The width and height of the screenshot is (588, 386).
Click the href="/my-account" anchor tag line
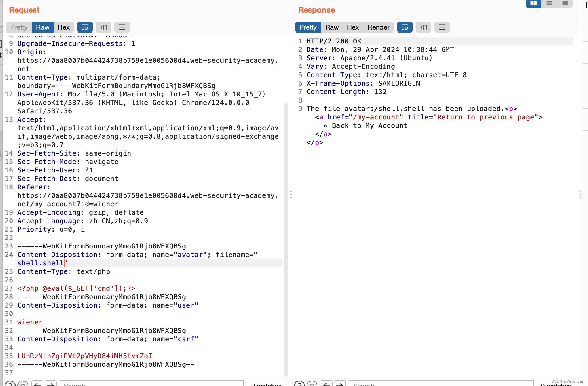click(429, 117)
